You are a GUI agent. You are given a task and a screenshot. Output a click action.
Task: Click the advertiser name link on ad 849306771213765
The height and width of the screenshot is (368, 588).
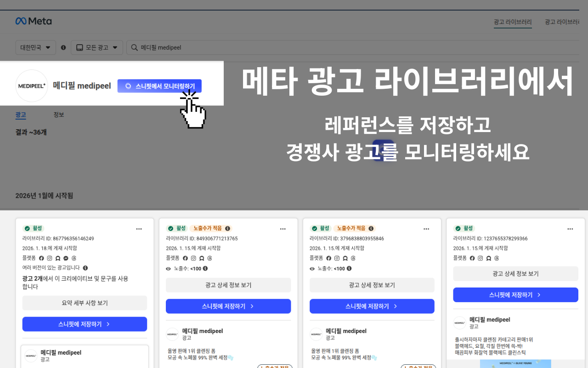(x=203, y=331)
